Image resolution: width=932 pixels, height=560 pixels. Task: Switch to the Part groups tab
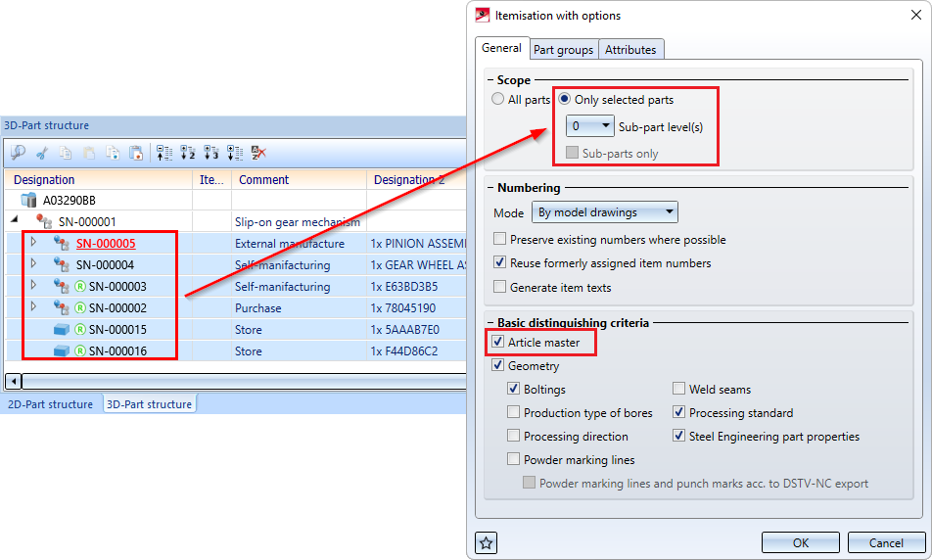(564, 49)
